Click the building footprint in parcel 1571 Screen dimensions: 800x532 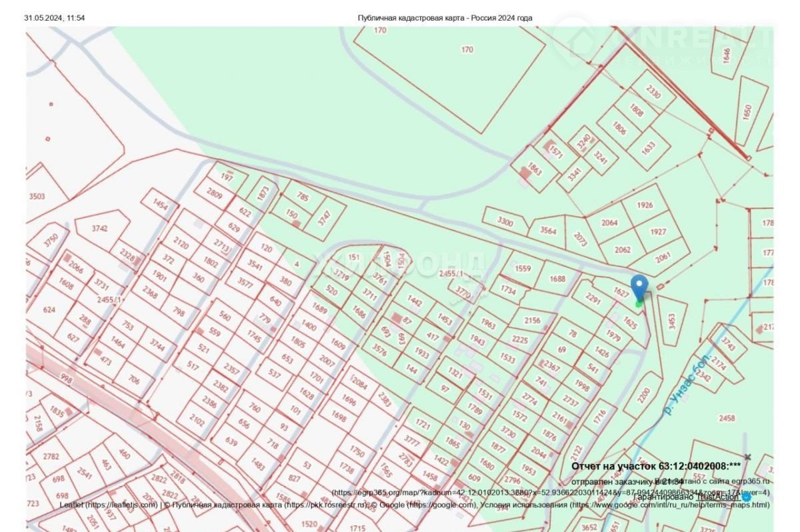(549, 145)
